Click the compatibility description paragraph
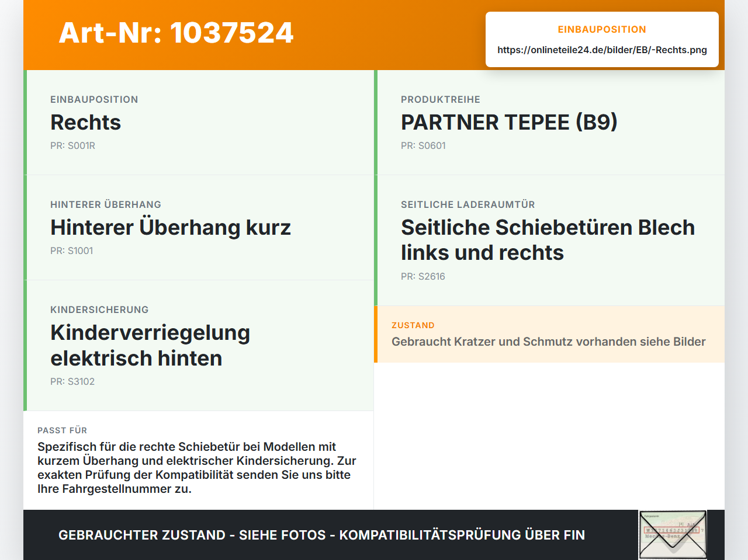The image size is (748, 560). coord(197,468)
